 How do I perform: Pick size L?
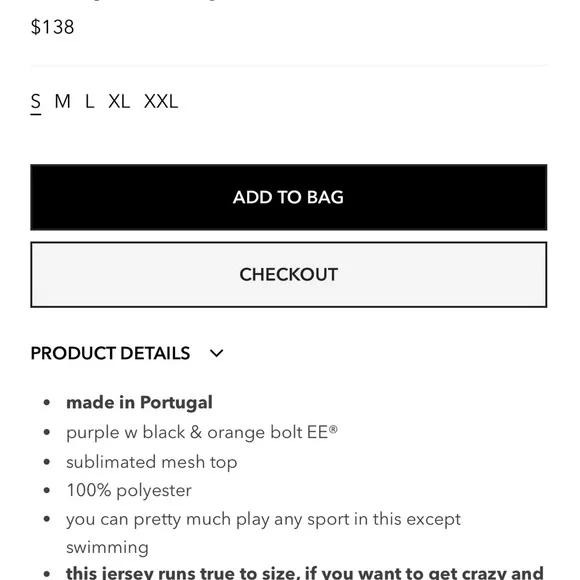tap(90, 101)
